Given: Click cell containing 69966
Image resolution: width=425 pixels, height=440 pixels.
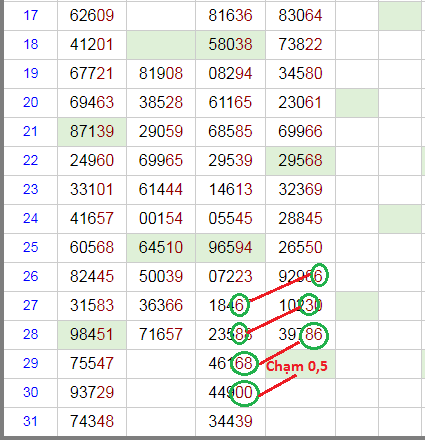Looking at the screenshot, I should pyautogui.click(x=300, y=131).
